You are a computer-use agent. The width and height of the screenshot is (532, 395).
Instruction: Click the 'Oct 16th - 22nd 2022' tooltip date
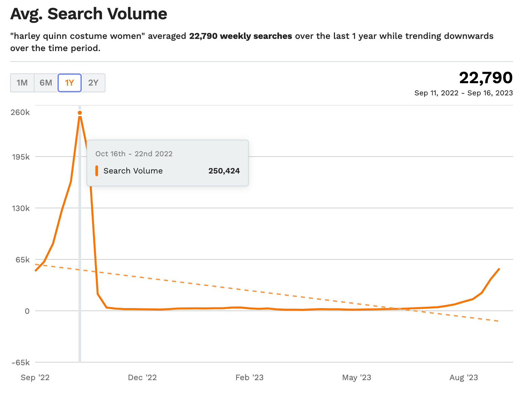(x=134, y=154)
